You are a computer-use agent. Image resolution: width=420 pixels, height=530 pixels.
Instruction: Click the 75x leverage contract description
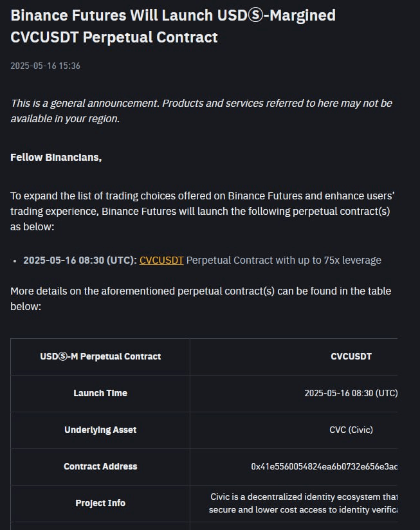284,260
